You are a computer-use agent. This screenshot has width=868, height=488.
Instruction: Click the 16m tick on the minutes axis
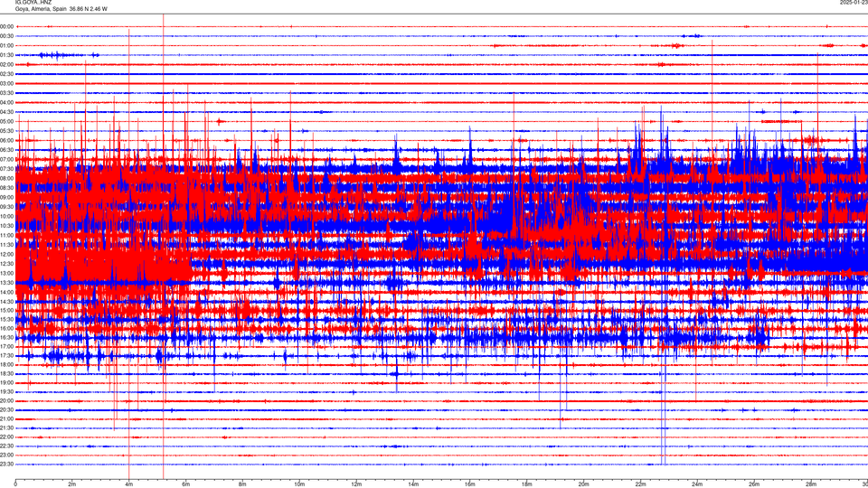[470, 484]
